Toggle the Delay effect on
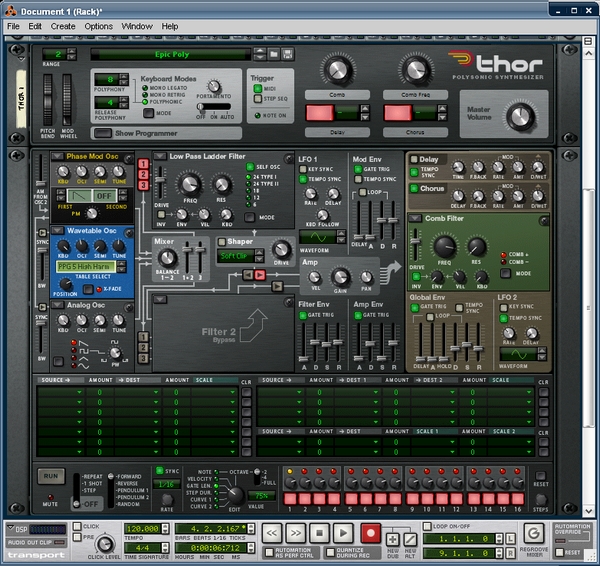 point(414,159)
